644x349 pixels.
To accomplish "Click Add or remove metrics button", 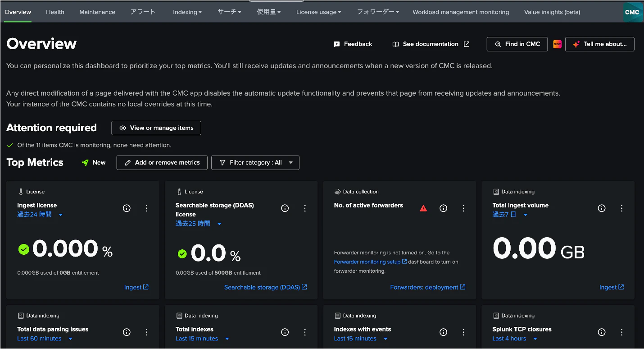I will point(162,163).
